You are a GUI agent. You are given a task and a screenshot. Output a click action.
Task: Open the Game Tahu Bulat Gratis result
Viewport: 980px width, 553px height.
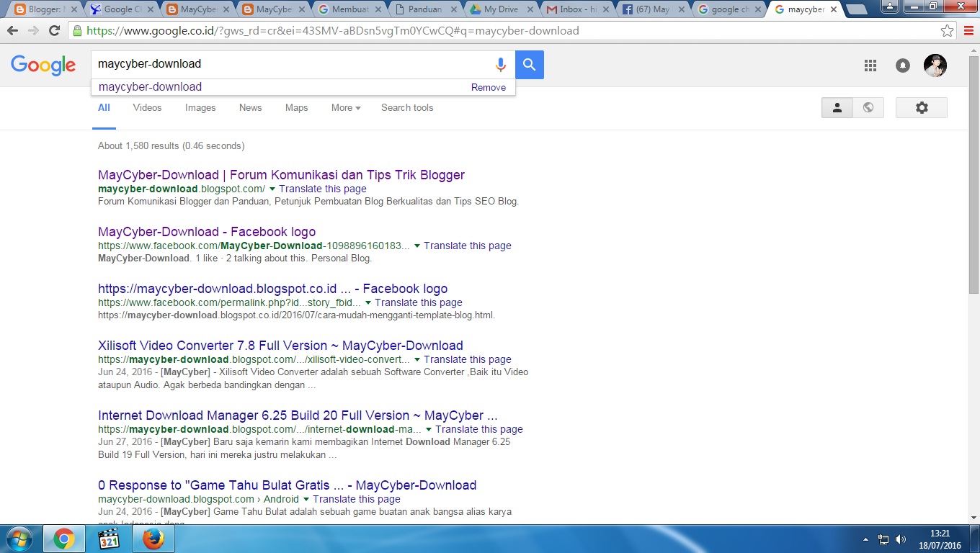coord(287,485)
